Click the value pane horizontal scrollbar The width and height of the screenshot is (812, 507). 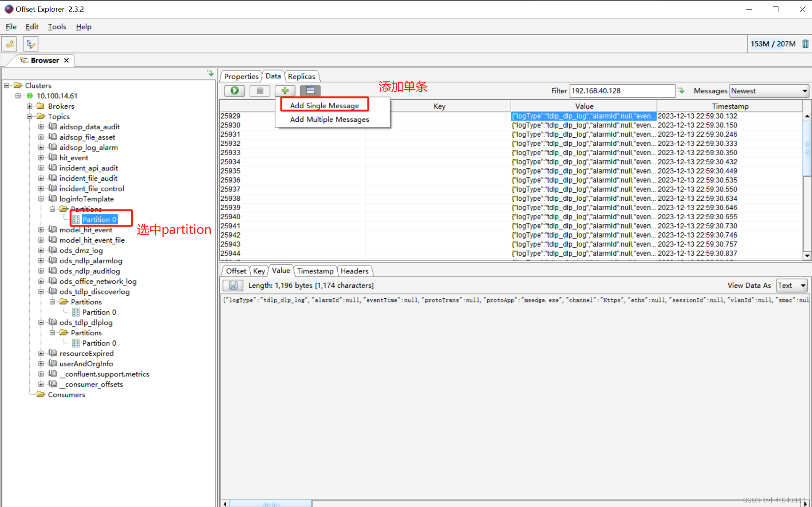coord(271,504)
